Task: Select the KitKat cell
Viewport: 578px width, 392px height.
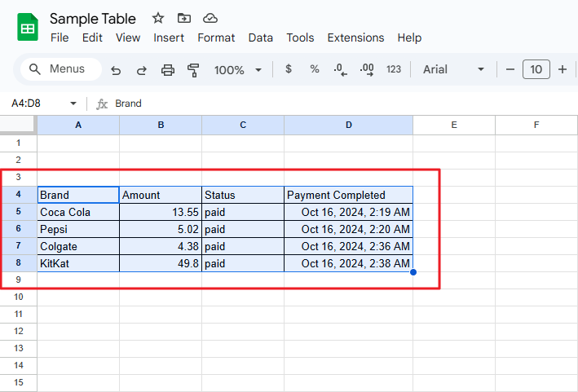Action: pos(78,263)
